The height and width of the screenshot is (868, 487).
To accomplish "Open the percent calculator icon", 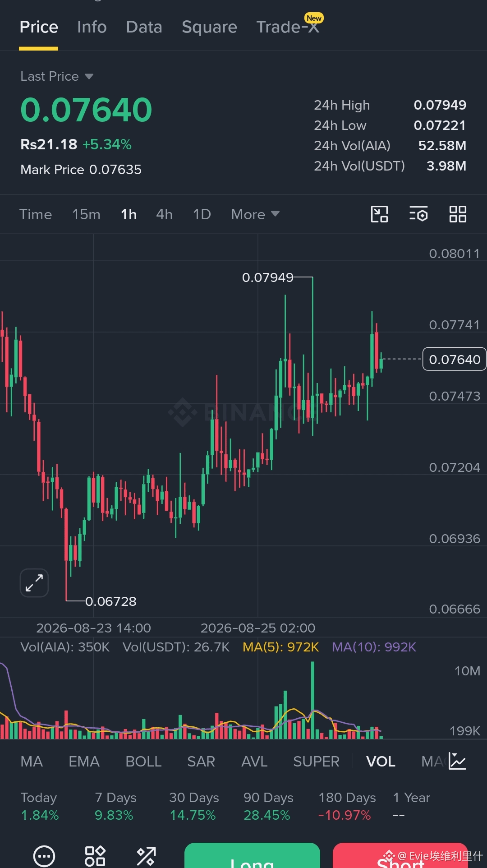I will tap(146, 856).
